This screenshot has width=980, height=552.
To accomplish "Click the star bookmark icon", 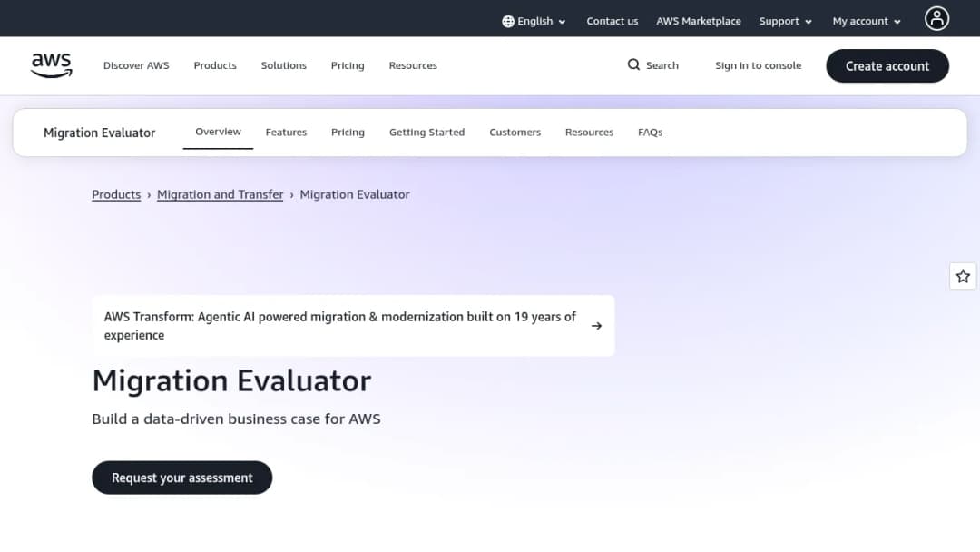I will [x=963, y=276].
